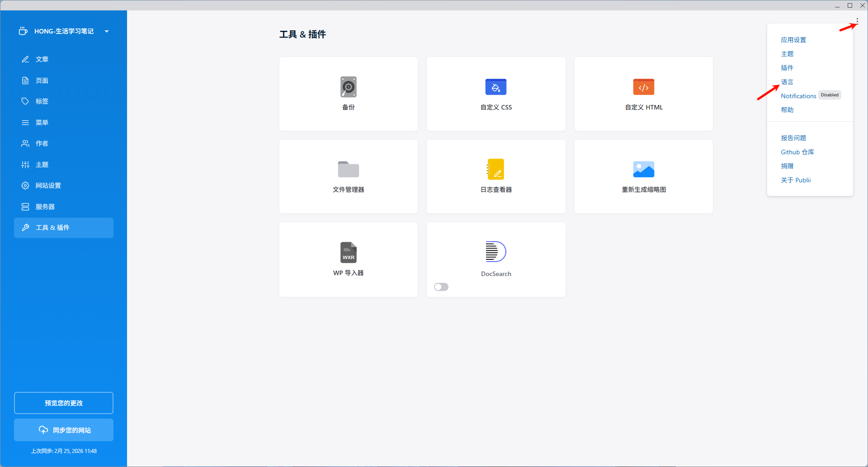The width and height of the screenshot is (868, 467).
Task: Go to 网站设置 (Site Settings) in sidebar
Action: (48, 186)
